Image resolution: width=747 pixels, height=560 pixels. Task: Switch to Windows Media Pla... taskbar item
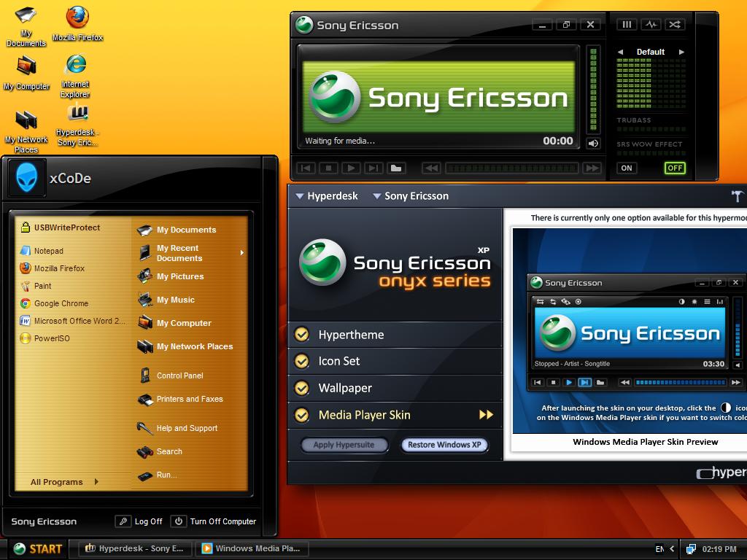[252, 548]
